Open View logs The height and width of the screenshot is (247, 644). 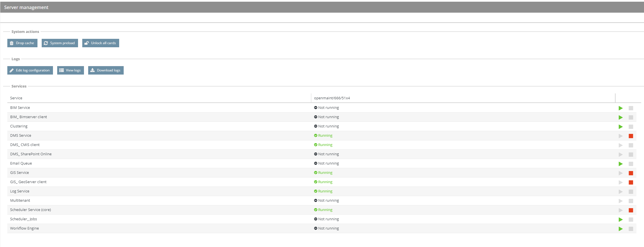click(x=70, y=70)
